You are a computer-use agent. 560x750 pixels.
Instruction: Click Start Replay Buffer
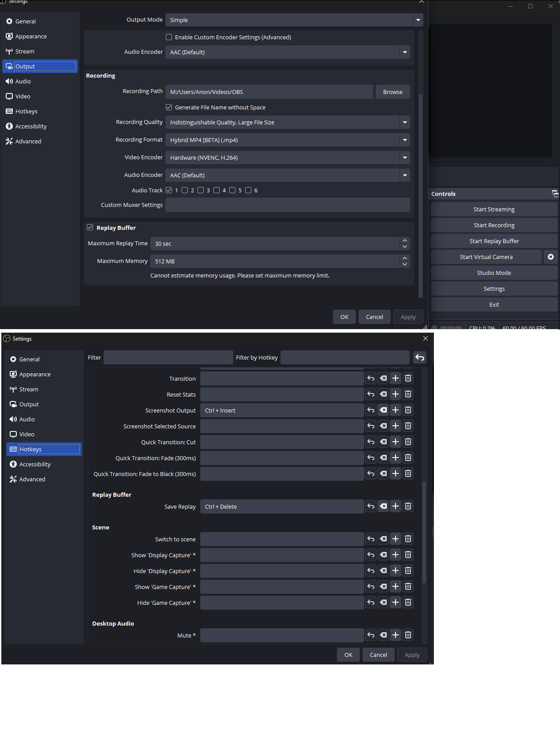point(494,241)
